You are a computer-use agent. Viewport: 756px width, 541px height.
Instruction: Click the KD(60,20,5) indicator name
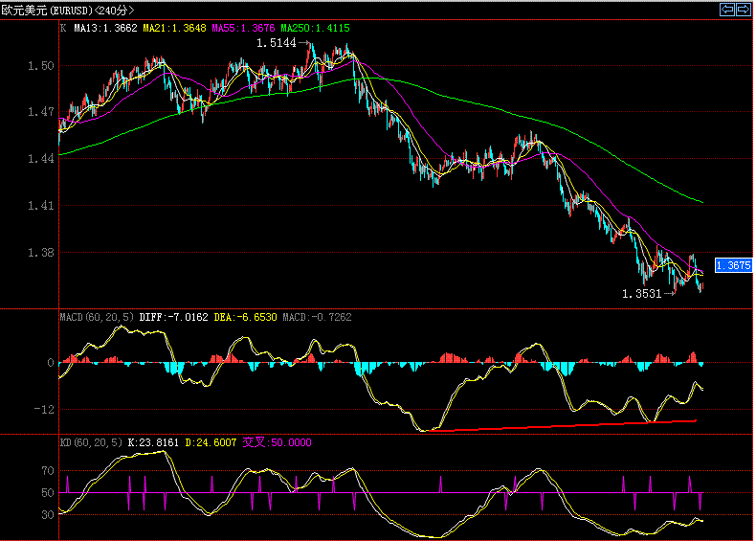(89, 442)
